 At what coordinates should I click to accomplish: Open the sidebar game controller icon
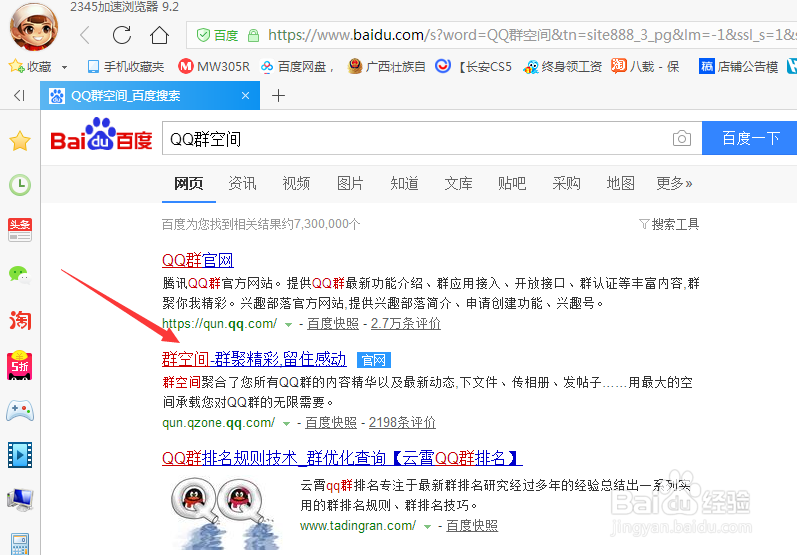[x=20, y=411]
